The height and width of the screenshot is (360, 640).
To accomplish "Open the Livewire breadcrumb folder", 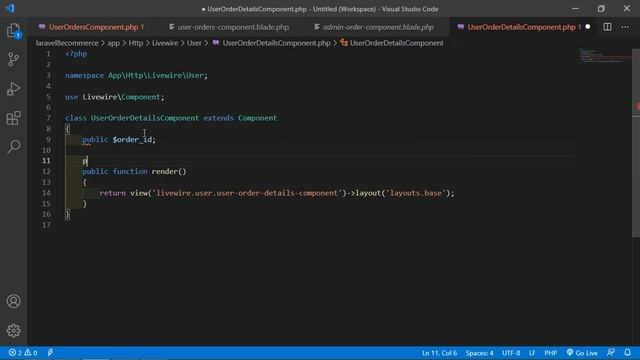I will [165, 43].
